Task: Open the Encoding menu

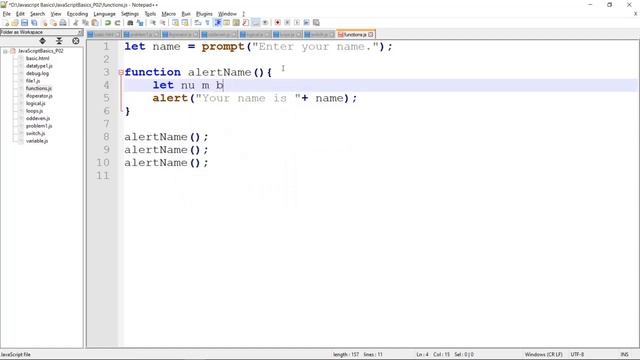Action: (x=77, y=14)
